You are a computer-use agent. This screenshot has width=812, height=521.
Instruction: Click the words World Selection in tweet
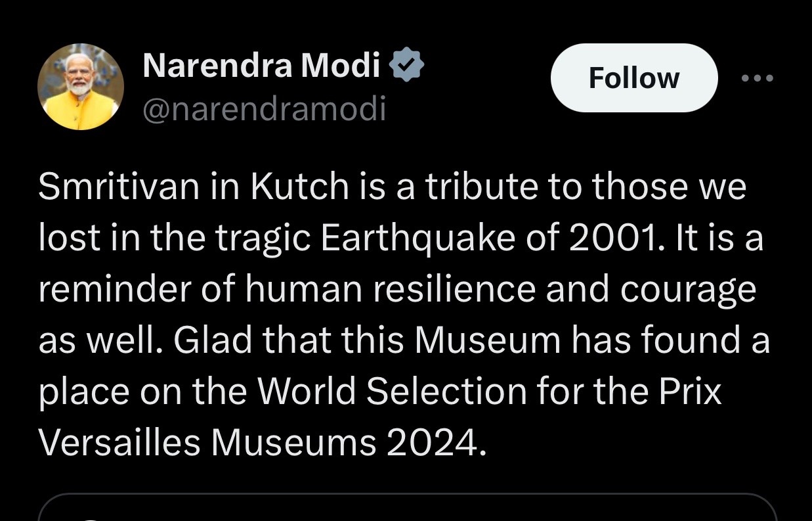point(391,392)
